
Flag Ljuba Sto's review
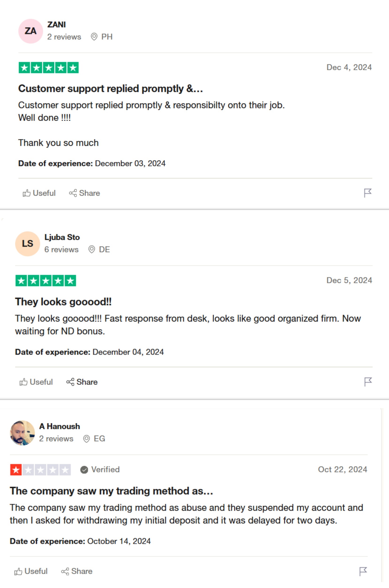coord(368,382)
